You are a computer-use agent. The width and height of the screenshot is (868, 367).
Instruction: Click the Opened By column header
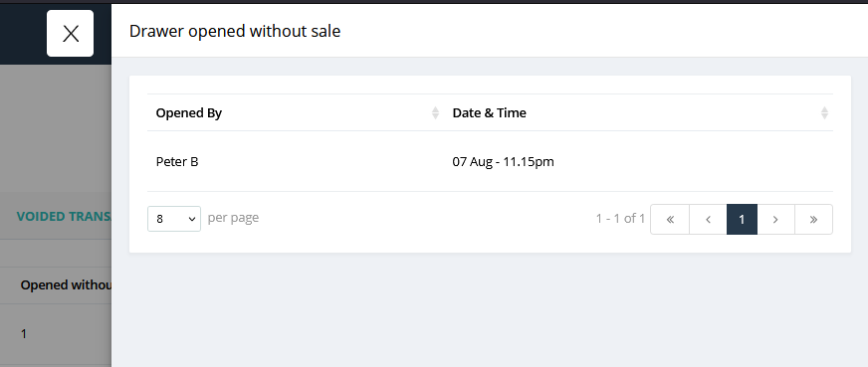[x=189, y=112]
